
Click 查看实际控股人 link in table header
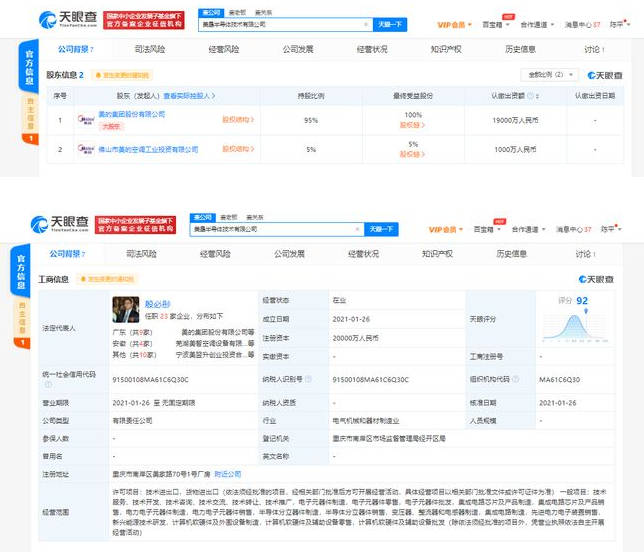coord(189,96)
